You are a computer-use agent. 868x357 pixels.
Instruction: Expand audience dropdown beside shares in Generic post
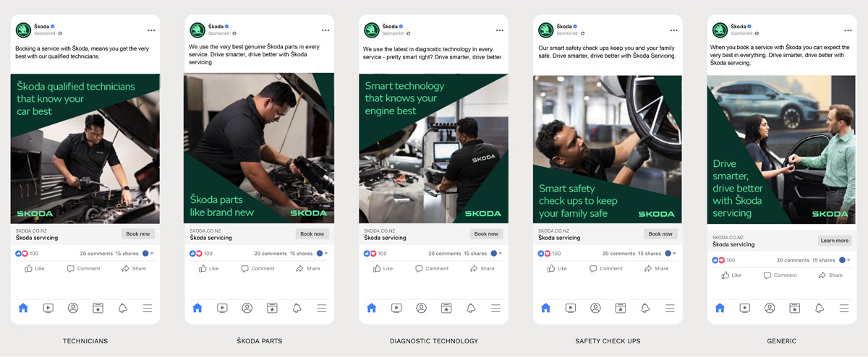click(846, 260)
